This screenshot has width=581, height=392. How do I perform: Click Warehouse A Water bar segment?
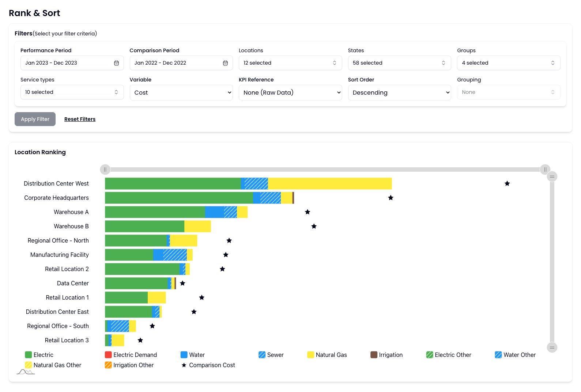pos(215,212)
